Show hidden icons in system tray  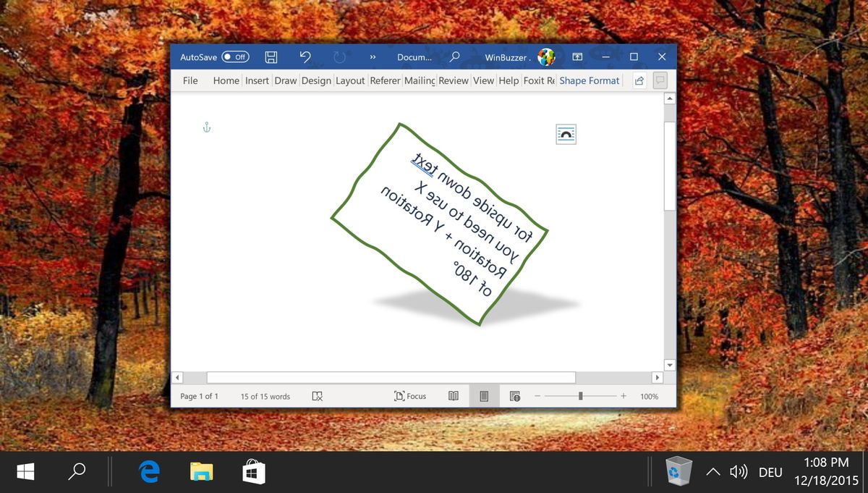pyautogui.click(x=712, y=472)
